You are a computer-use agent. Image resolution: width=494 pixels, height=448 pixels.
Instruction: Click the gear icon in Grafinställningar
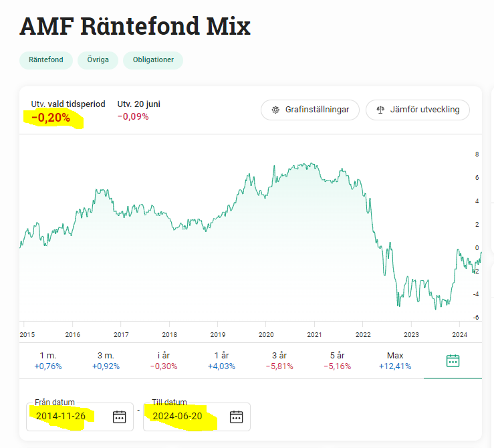click(x=275, y=110)
